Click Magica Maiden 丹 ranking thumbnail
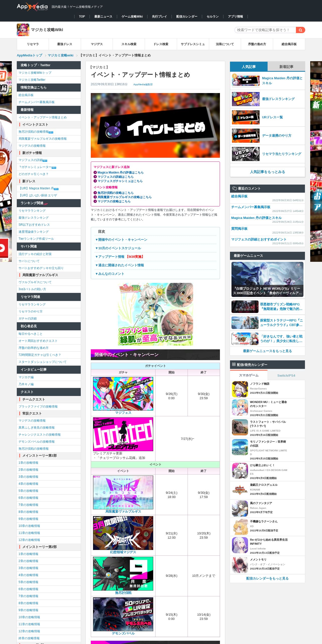Image resolution: width=322 pixels, height=644 pixels. click(x=246, y=81)
